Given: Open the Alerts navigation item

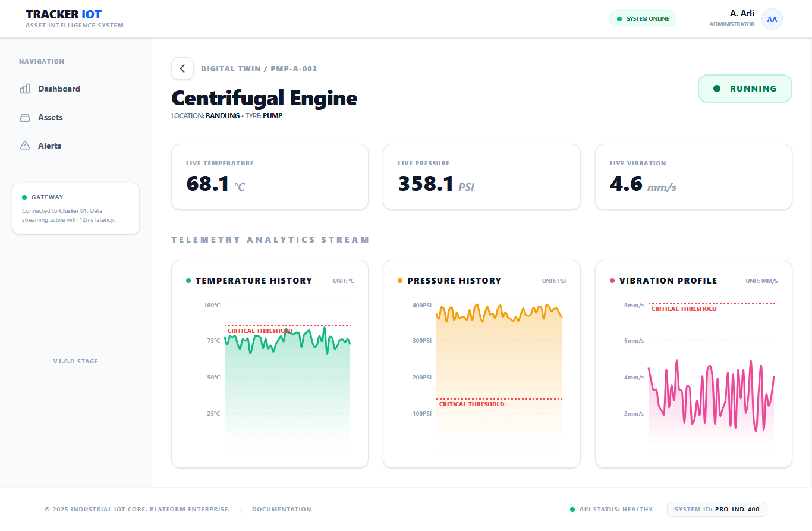Looking at the screenshot, I should tap(76, 146).
